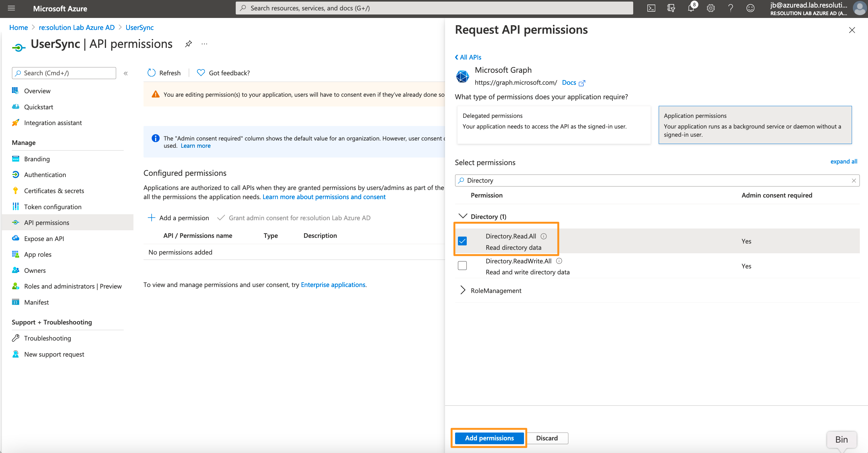Select Application permissions type

755,125
